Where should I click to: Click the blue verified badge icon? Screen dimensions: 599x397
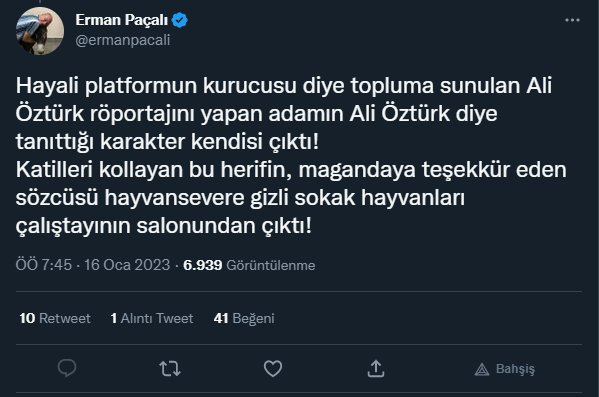pyautogui.click(x=179, y=20)
